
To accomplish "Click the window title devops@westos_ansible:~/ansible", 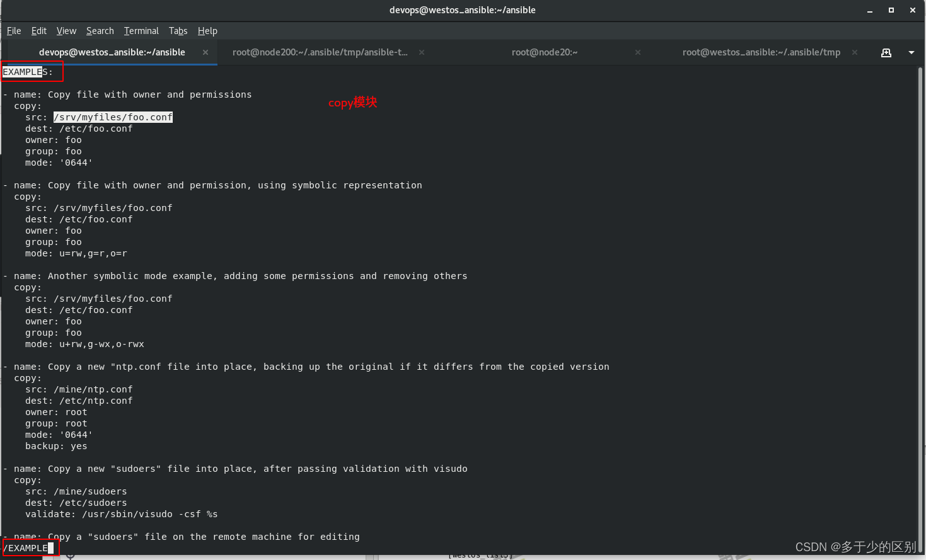I will [462, 10].
